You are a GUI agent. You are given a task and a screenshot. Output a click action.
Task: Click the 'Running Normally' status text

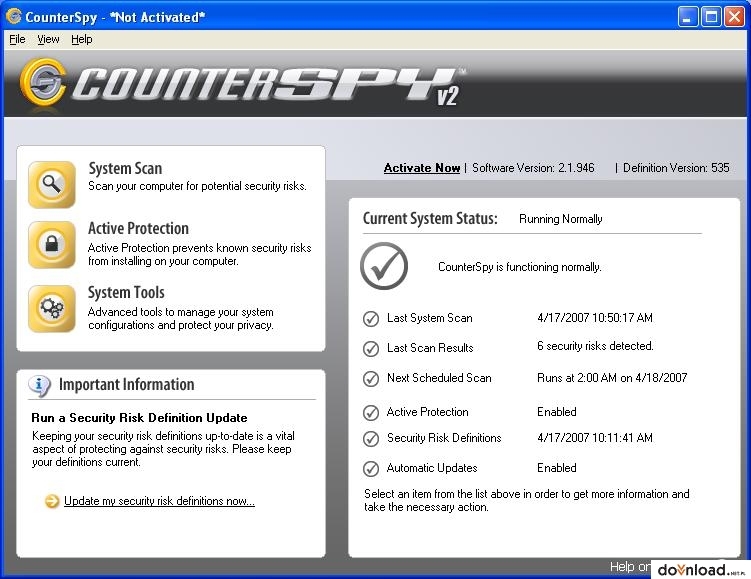(560, 219)
